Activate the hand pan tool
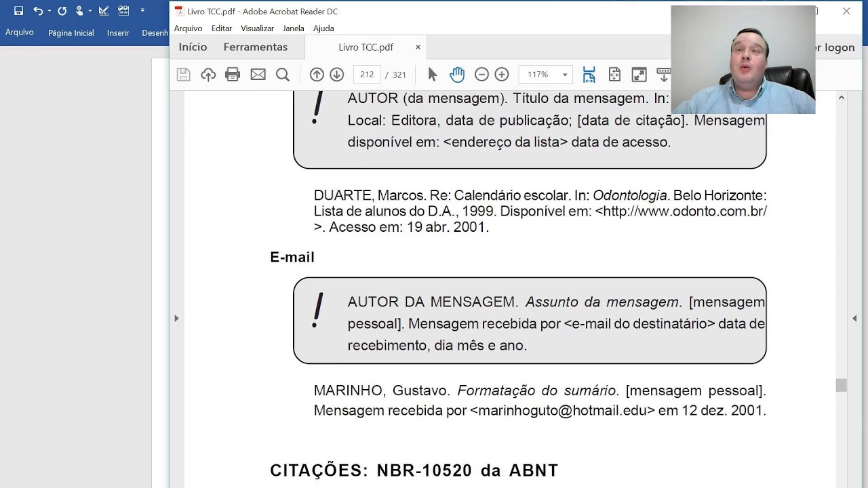The height and width of the screenshot is (488, 868). (x=457, y=75)
